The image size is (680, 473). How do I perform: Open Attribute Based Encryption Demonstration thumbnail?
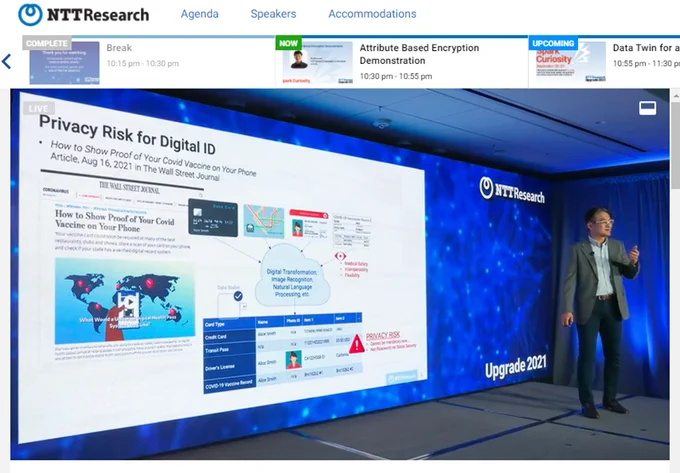click(x=317, y=63)
